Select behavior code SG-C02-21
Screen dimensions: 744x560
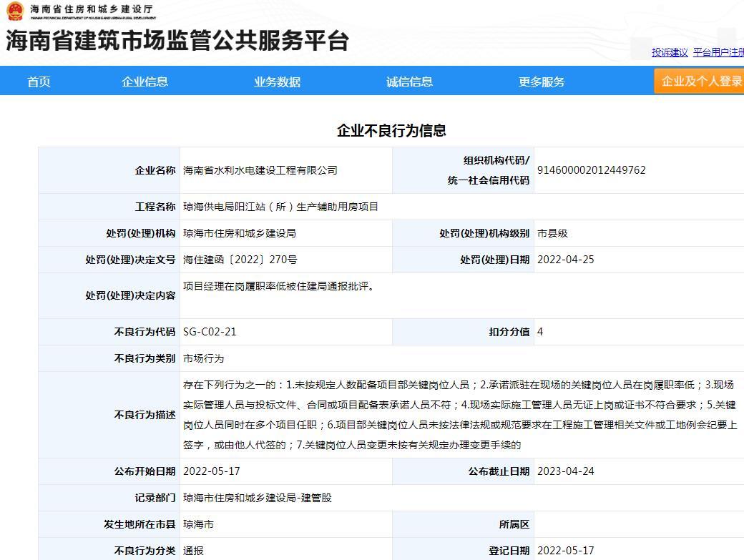click(210, 332)
